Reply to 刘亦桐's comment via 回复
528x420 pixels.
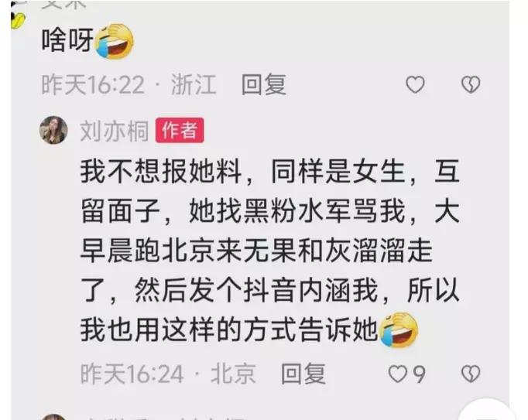click(303, 374)
